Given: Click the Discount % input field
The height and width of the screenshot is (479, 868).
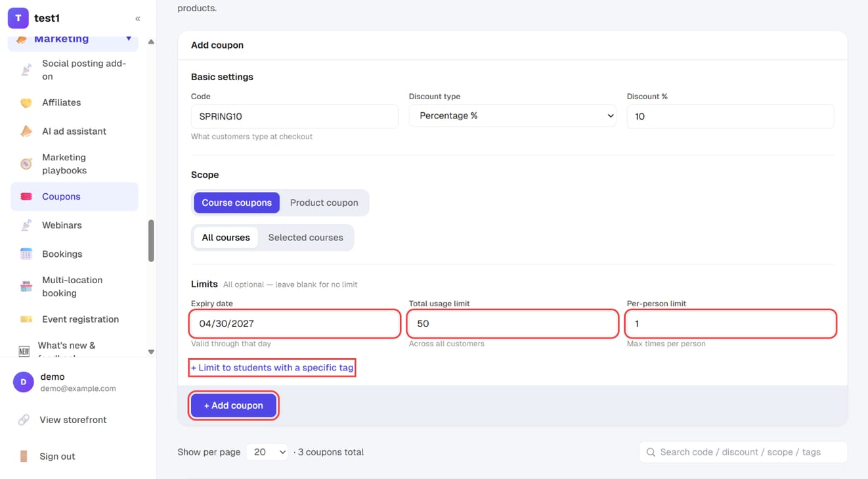Looking at the screenshot, I should tap(731, 116).
